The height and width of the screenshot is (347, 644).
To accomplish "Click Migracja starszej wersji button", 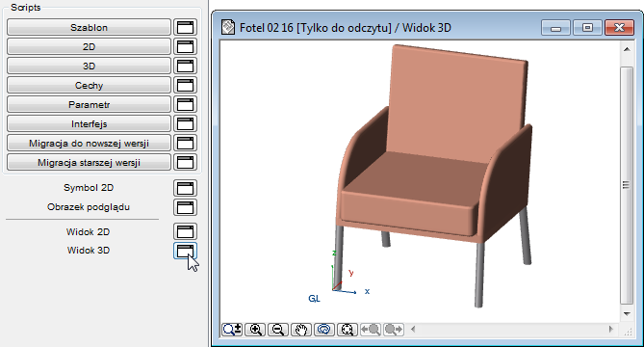I will click(89, 162).
